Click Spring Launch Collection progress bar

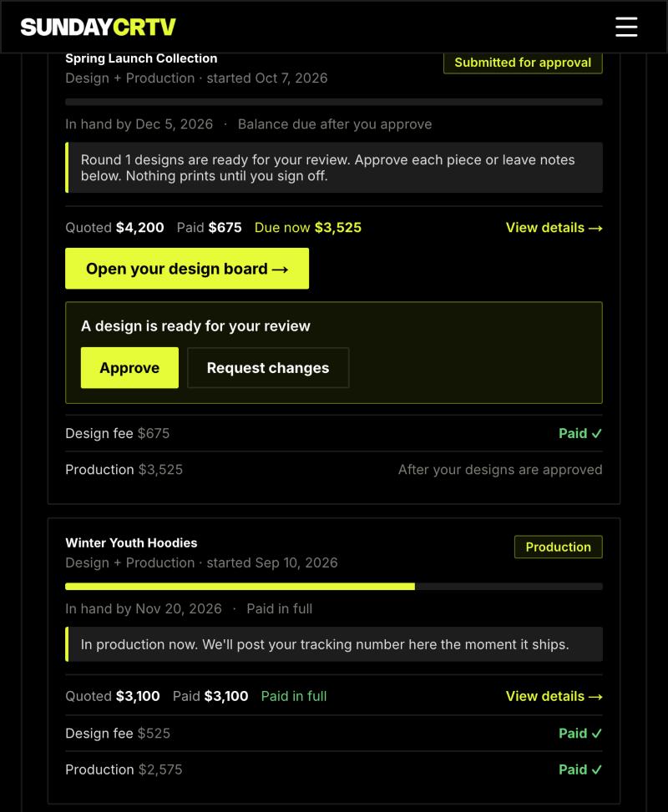pos(334,102)
